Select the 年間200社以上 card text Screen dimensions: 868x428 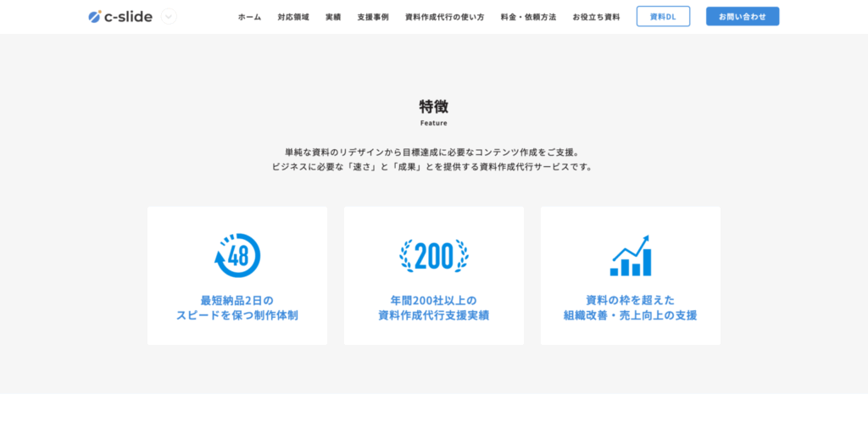point(434,308)
